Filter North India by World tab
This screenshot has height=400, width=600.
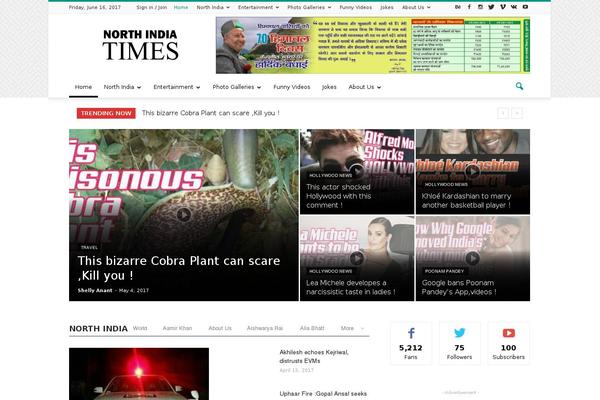tap(140, 328)
